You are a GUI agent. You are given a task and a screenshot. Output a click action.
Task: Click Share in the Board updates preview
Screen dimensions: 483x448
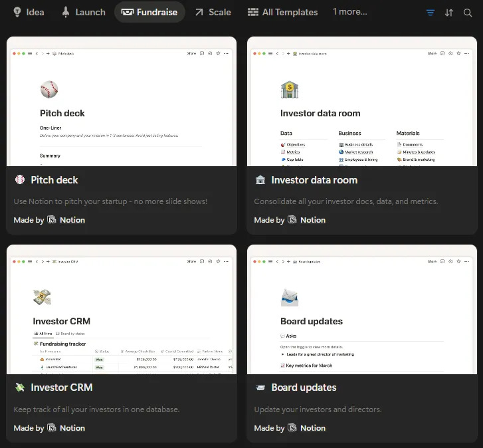tap(432, 261)
